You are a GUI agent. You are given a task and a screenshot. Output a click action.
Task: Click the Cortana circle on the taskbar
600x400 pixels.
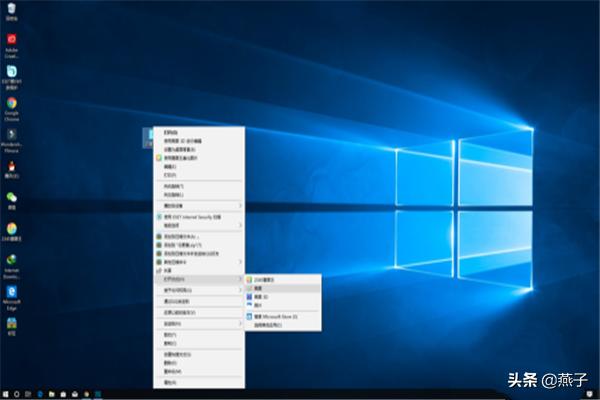[16, 394]
